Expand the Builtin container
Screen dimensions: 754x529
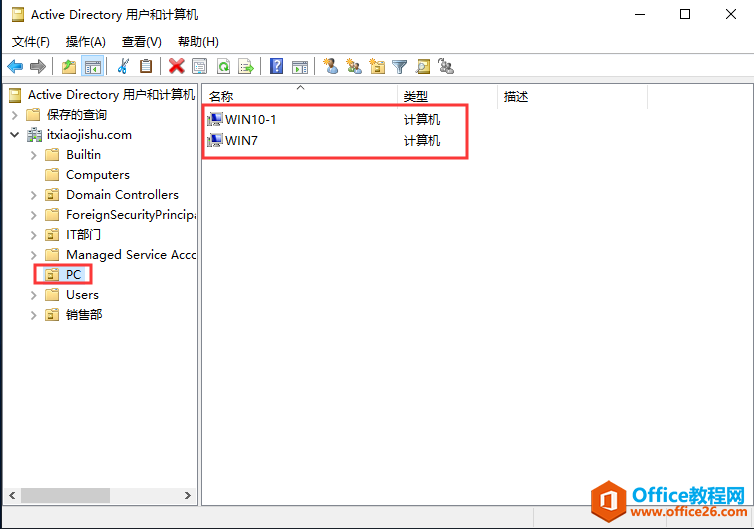[x=34, y=155]
